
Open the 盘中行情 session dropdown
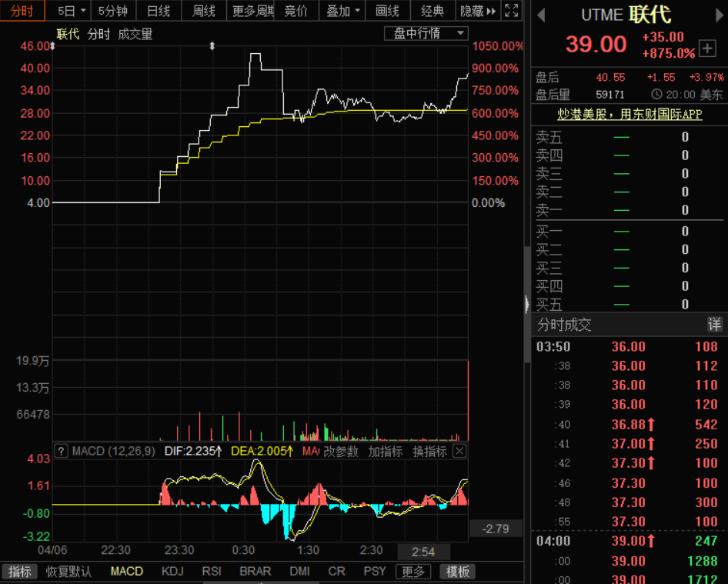[426, 33]
